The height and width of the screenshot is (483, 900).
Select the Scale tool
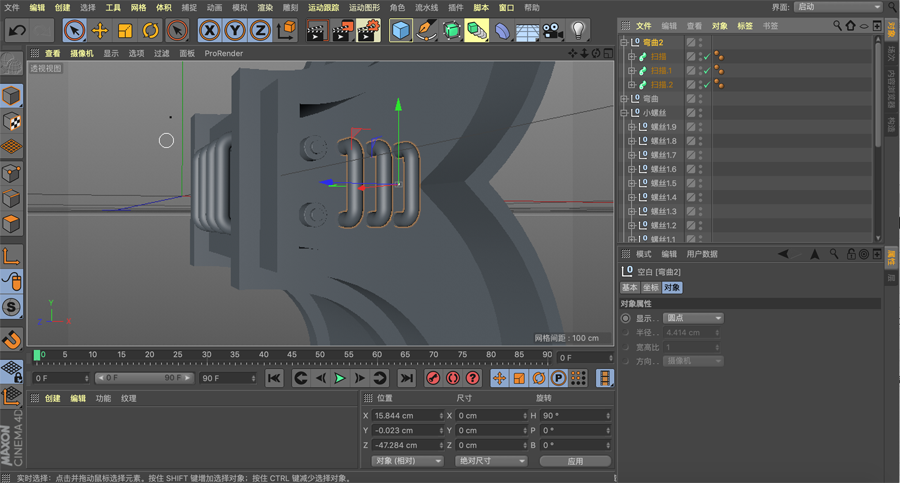125,31
